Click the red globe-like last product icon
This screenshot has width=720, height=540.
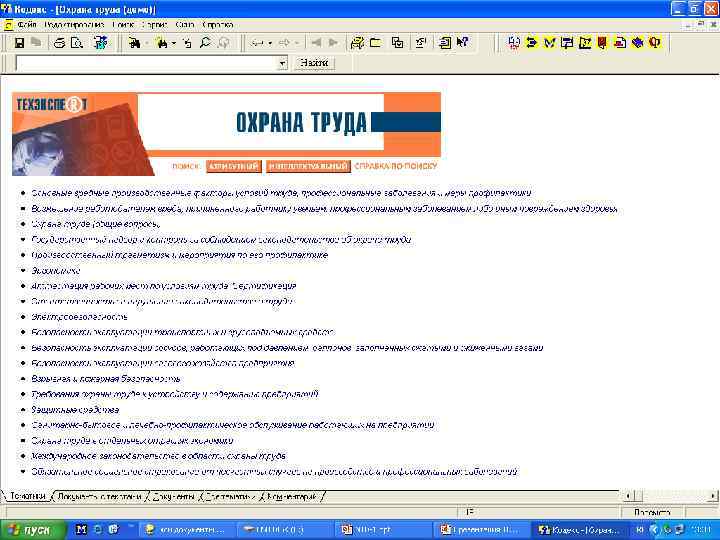[x=655, y=43]
